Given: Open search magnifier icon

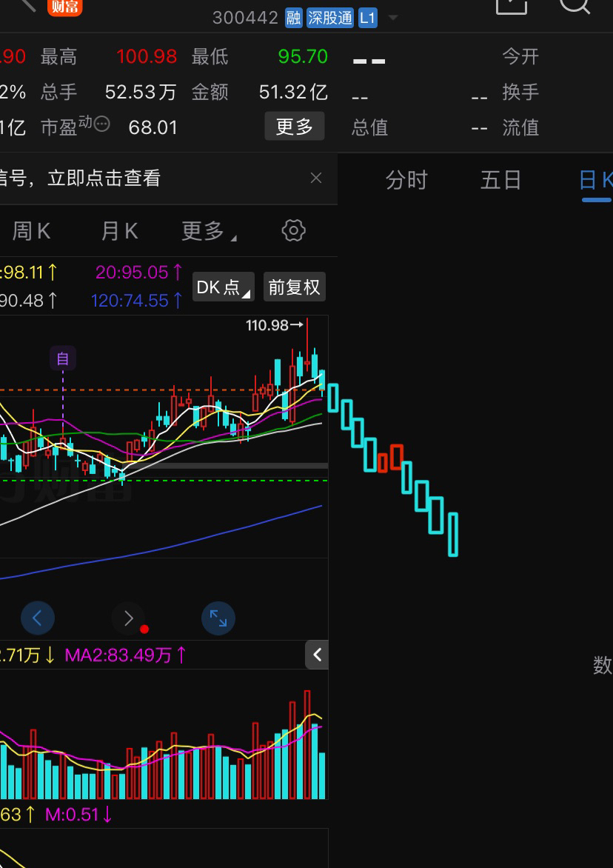Looking at the screenshot, I should tap(575, 7).
